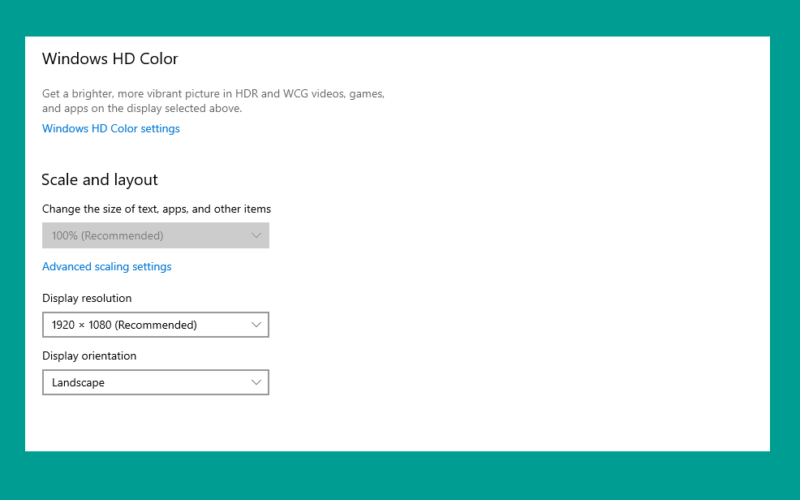Open the Display orientation Landscape dropdown
This screenshot has width=800, height=500.
156,382
